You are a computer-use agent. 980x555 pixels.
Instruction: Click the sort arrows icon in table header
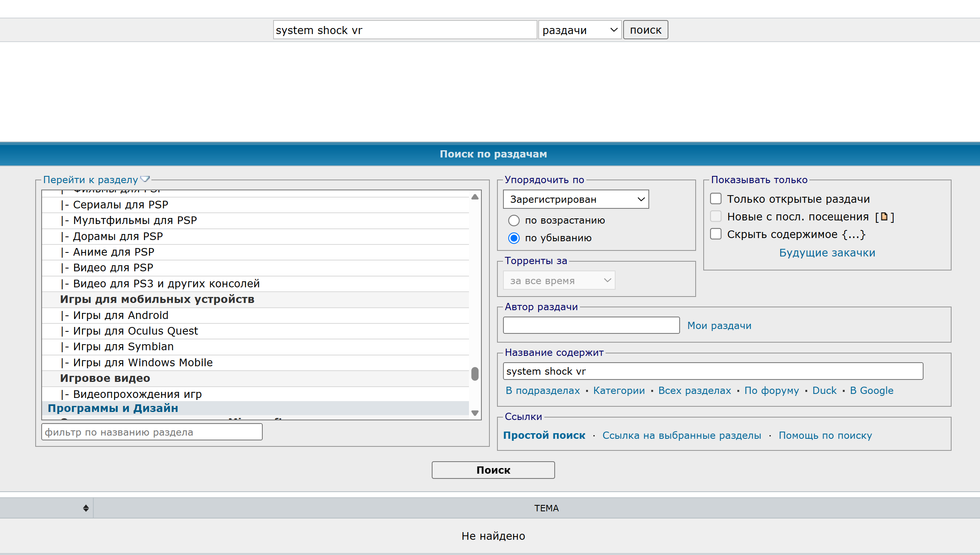click(x=86, y=508)
